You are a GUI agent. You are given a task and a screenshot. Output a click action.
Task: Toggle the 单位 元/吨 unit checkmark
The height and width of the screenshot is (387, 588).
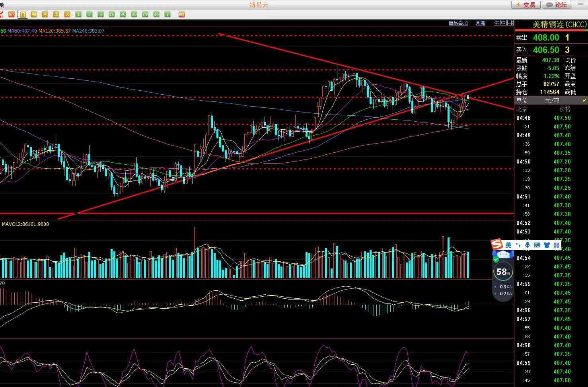[584, 101]
